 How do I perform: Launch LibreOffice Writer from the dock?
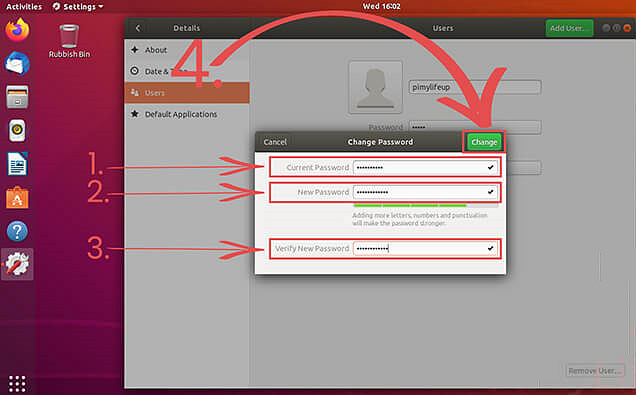(17, 164)
